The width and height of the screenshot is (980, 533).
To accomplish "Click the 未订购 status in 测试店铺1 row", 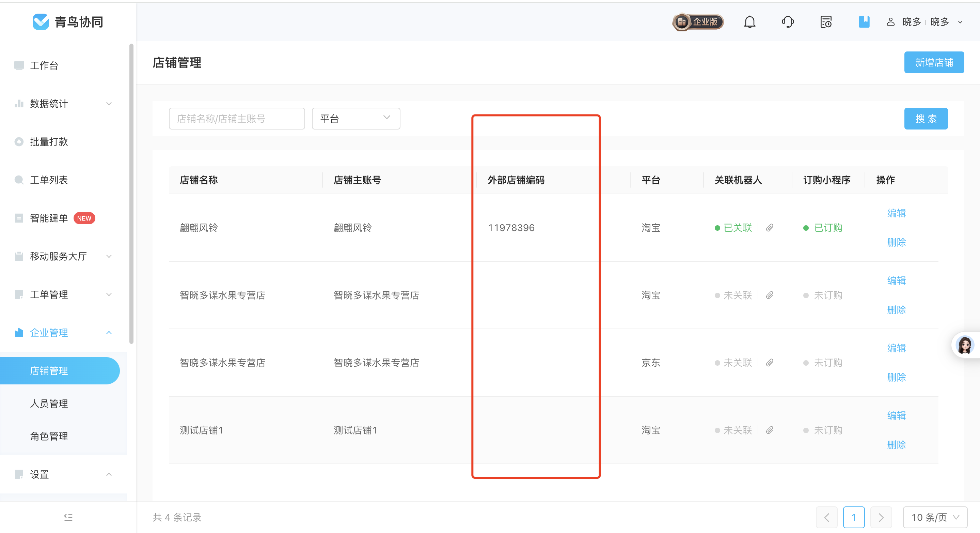I will [822, 430].
